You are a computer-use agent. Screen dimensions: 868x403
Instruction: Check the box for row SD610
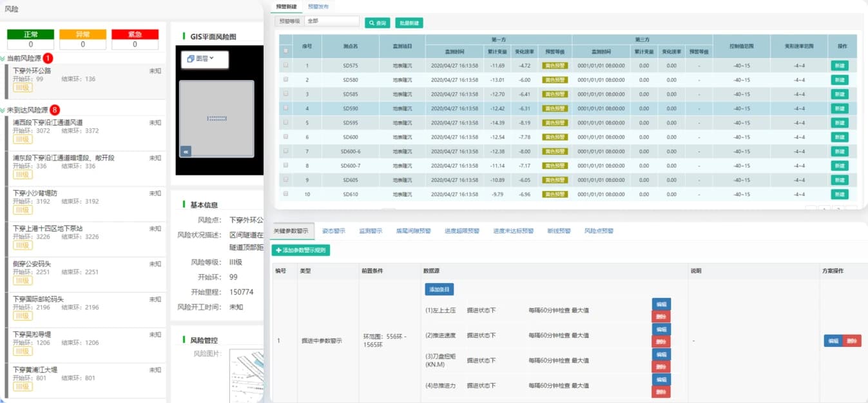click(285, 194)
